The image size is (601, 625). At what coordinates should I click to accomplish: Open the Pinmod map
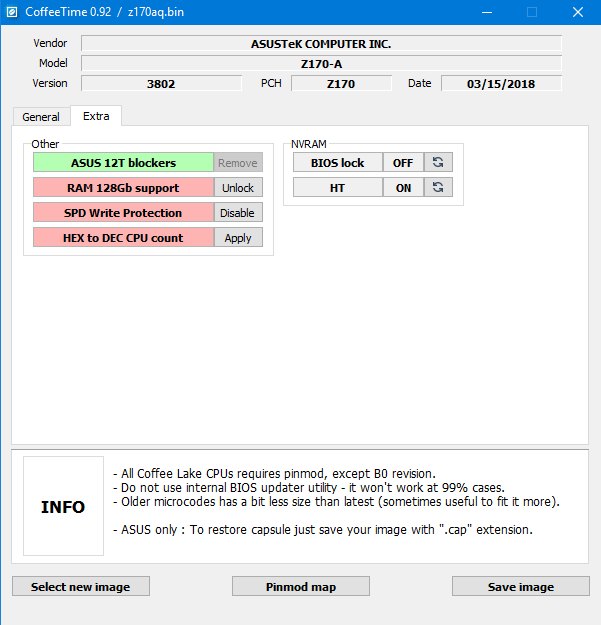coord(301,586)
